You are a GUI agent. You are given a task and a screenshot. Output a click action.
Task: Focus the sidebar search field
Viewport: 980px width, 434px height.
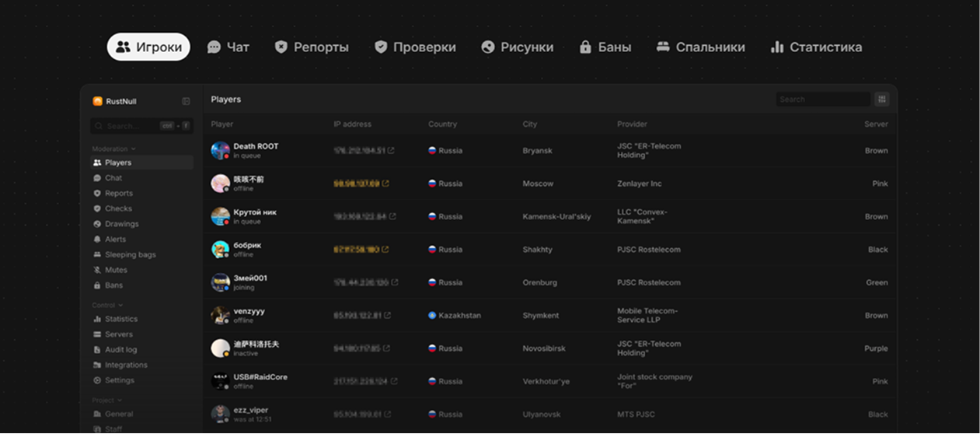pyautogui.click(x=141, y=125)
